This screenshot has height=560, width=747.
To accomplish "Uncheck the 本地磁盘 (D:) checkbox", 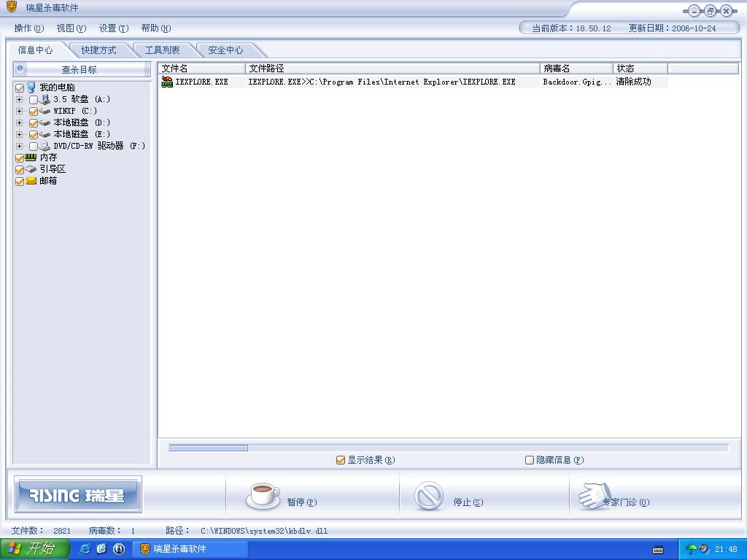I will (34, 122).
